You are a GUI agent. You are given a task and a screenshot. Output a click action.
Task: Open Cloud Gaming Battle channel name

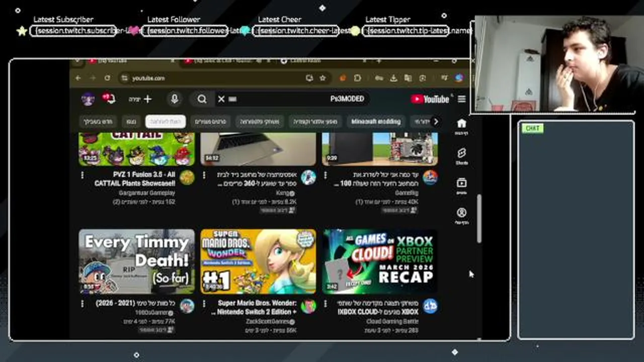[392, 321]
